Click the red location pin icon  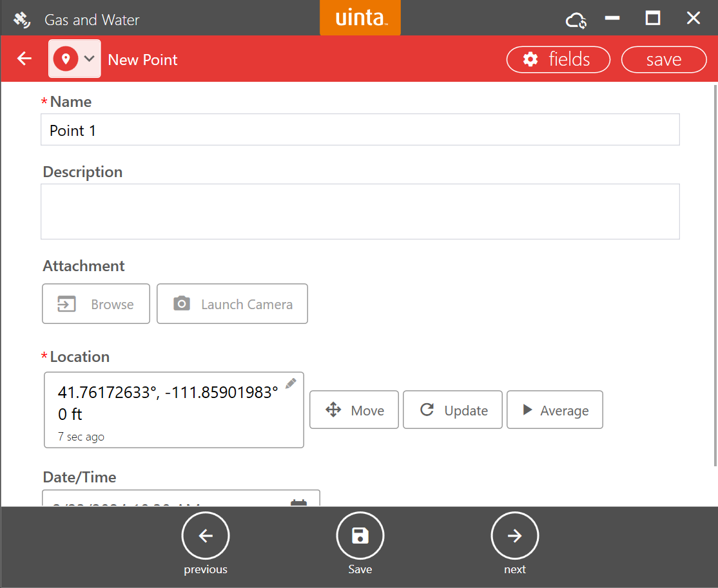click(x=65, y=59)
